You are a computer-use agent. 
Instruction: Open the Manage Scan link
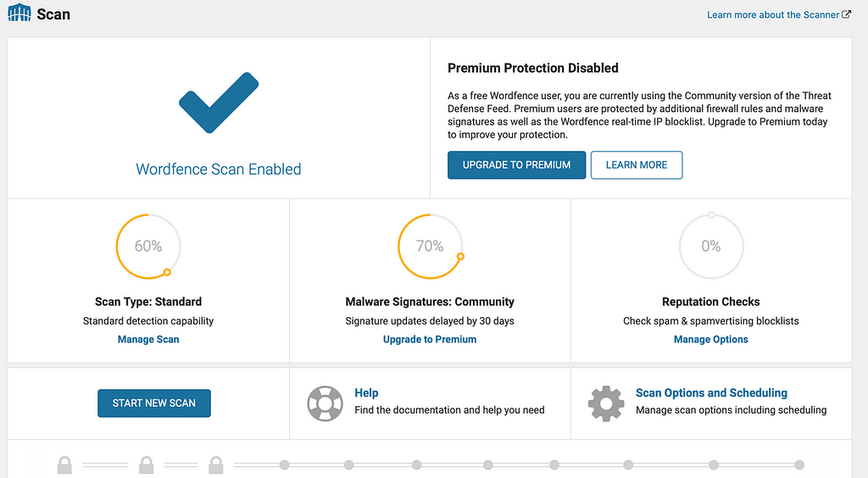point(148,339)
